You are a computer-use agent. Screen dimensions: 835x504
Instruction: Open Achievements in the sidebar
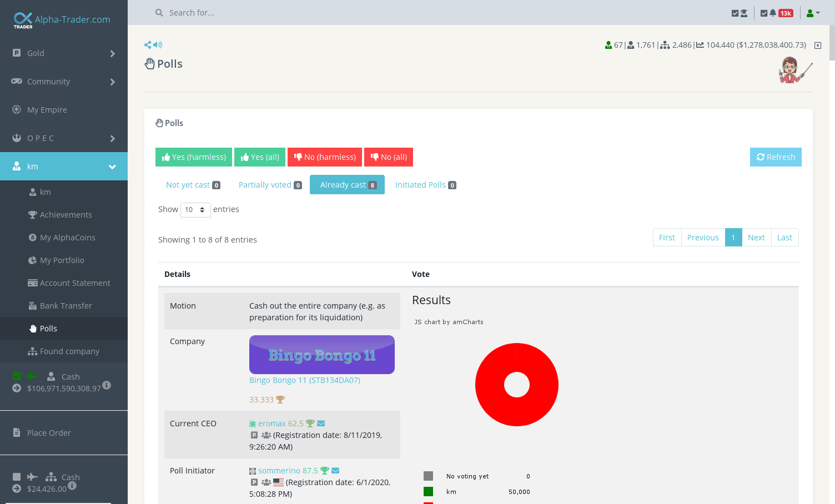[64, 215]
